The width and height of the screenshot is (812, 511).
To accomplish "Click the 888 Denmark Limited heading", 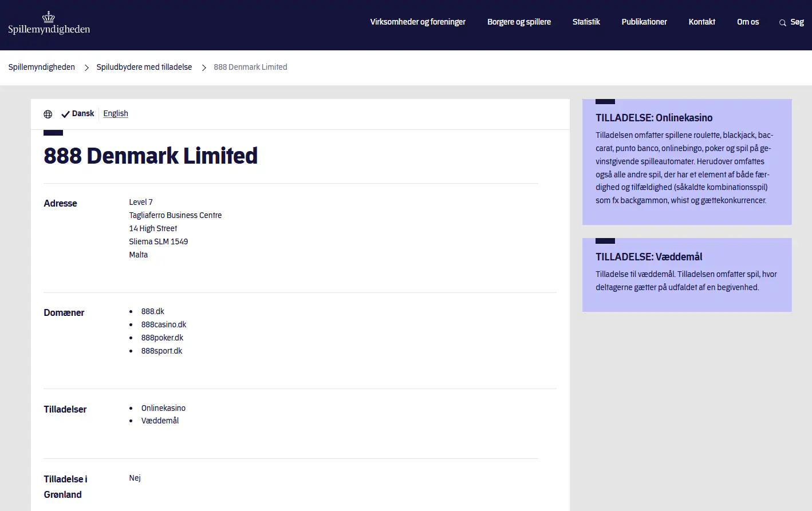I will click(x=151, y=156).
